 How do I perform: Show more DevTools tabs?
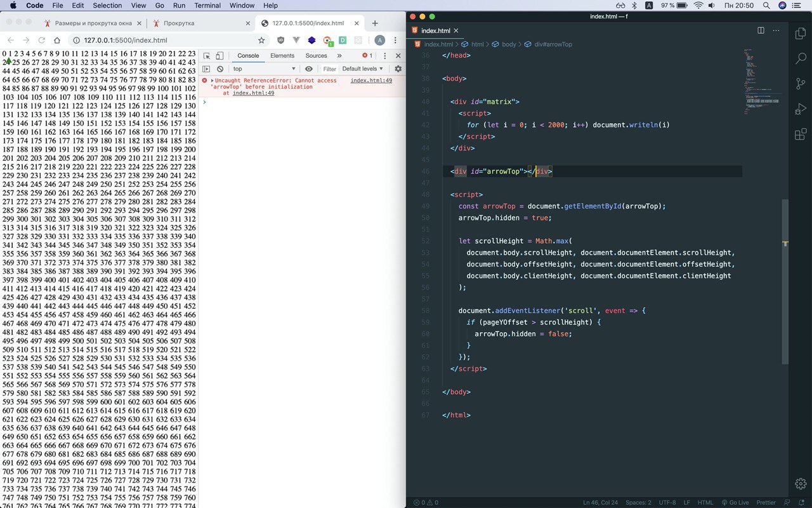339,56
